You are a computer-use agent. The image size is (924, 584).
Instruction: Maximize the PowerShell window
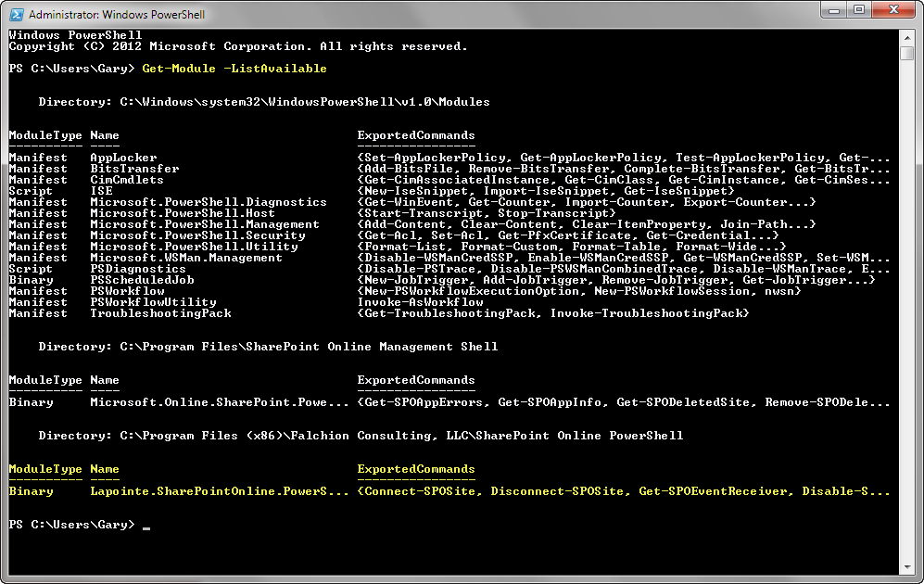(x=859, y=10)
